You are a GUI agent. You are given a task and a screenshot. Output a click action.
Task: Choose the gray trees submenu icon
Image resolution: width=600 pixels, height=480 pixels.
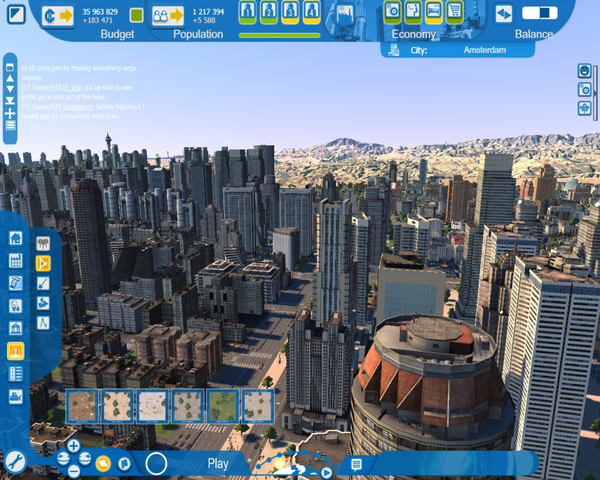[x=43, y=243]
